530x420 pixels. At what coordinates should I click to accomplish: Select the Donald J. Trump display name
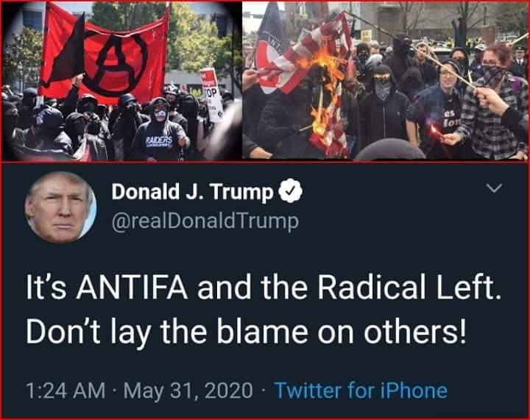coord(192,192)
